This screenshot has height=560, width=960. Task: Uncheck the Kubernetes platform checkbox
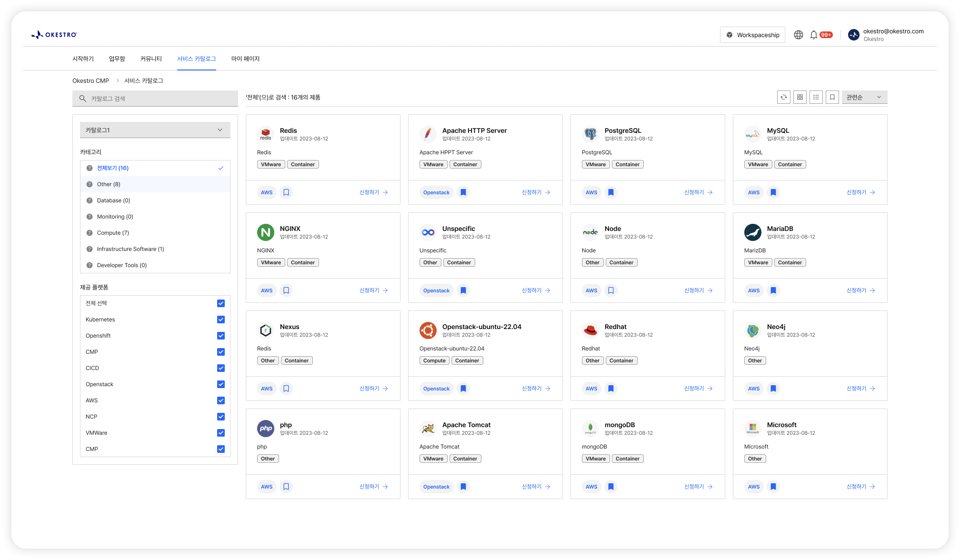pyautogui.click(x=221, y=320)
